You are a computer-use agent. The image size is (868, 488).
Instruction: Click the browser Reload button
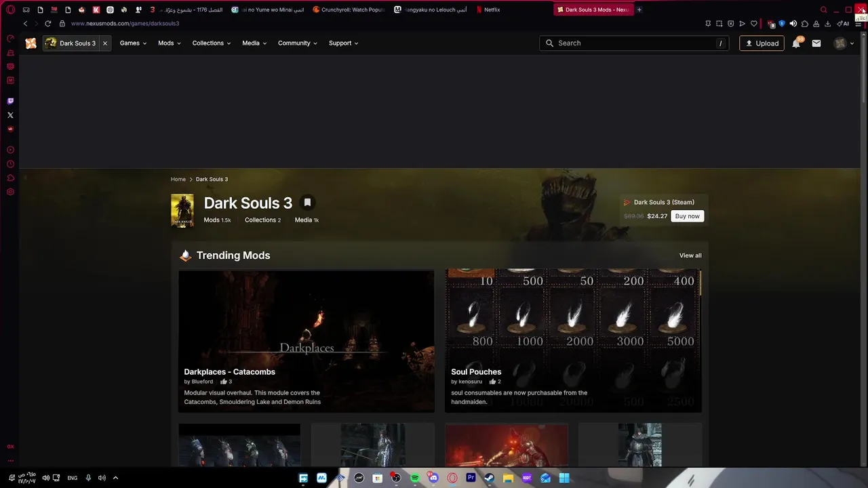point(47,24)
